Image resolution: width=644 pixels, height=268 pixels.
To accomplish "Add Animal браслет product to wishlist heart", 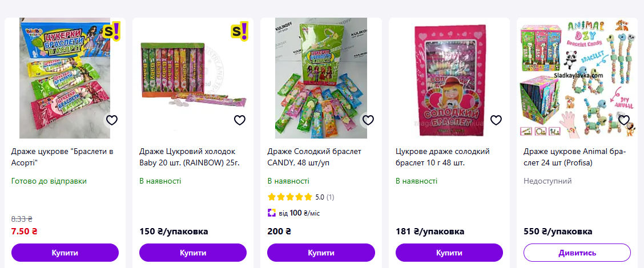I will tap(624, 120).
